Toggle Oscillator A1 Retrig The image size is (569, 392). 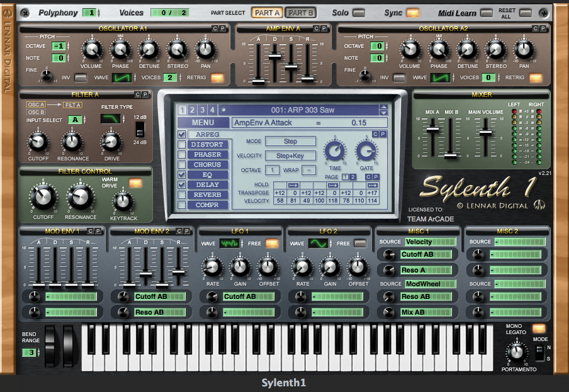[x=217, y=77]
